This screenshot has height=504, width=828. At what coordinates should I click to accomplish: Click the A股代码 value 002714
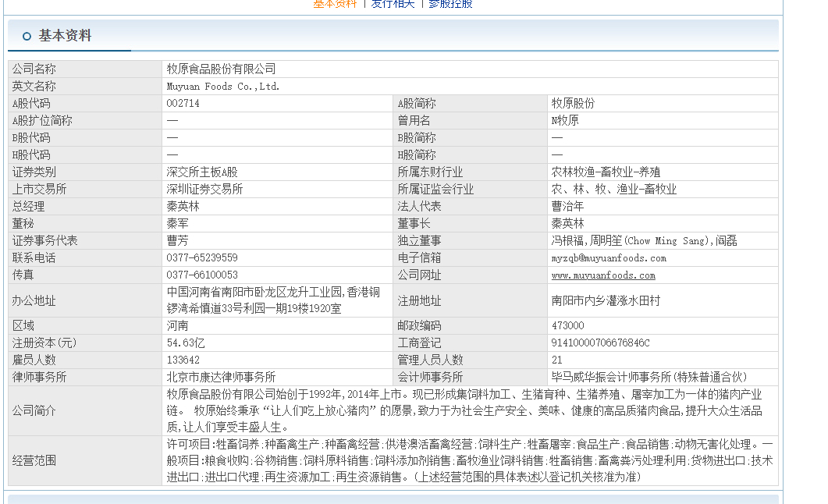point(183,104)
